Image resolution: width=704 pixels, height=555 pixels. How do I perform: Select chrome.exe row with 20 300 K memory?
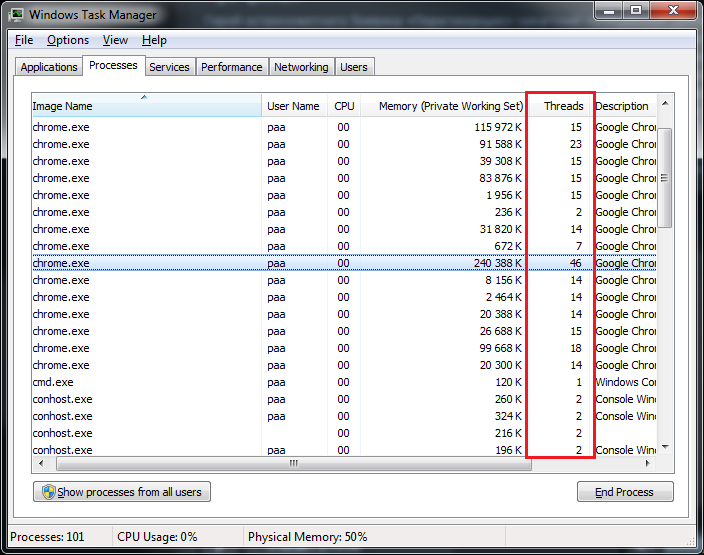coord(344,365)
